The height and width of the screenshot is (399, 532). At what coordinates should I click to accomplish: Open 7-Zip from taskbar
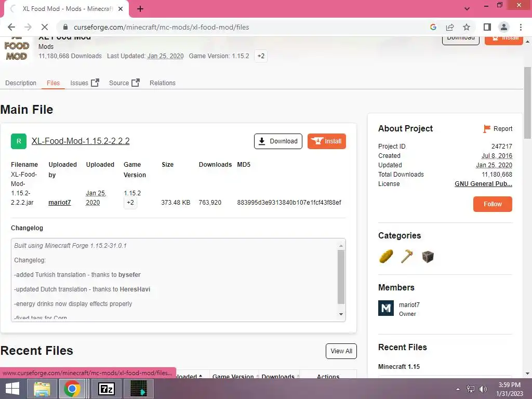pyautogui.click(x=106, y=389)
